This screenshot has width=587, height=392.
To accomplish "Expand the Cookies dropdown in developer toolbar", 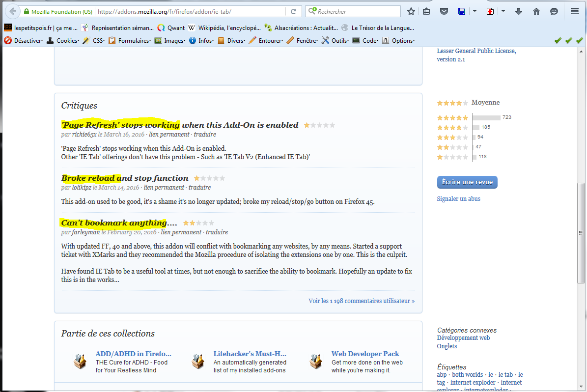I will coord(63,41).
